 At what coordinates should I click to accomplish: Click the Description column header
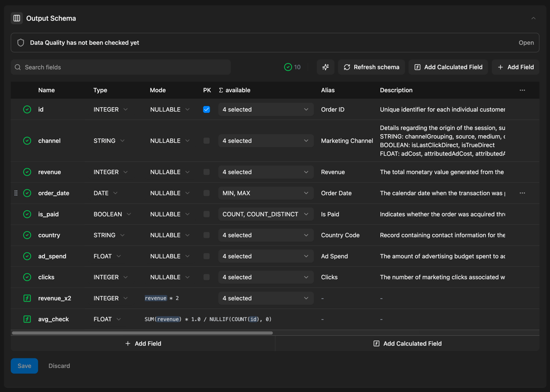(396, 90)
